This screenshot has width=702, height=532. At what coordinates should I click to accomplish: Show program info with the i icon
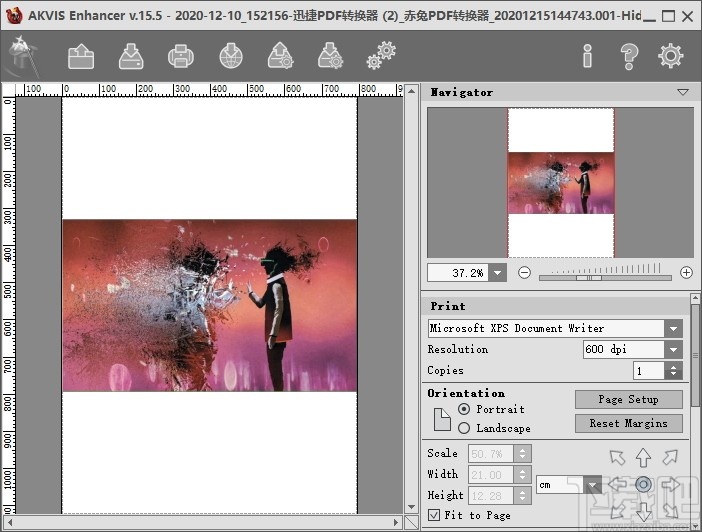coord(587,56)
